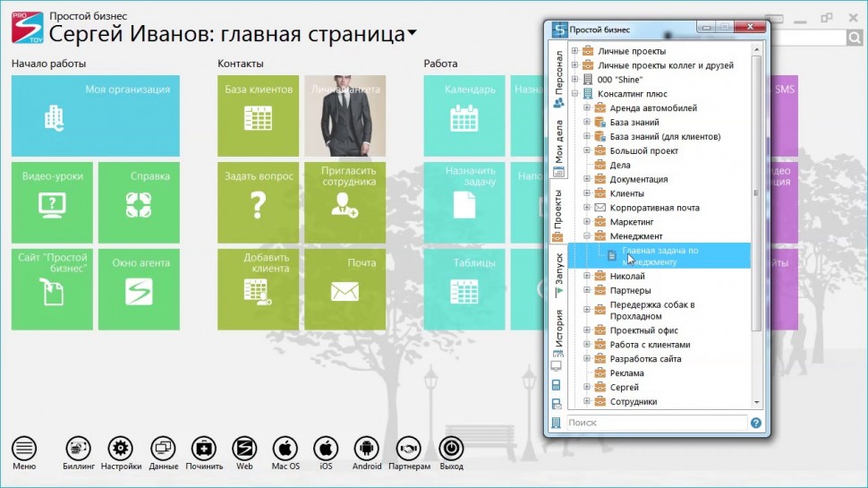Expand the Николай project
Screen dimensions: 868x488
click(x=587, y=275)
